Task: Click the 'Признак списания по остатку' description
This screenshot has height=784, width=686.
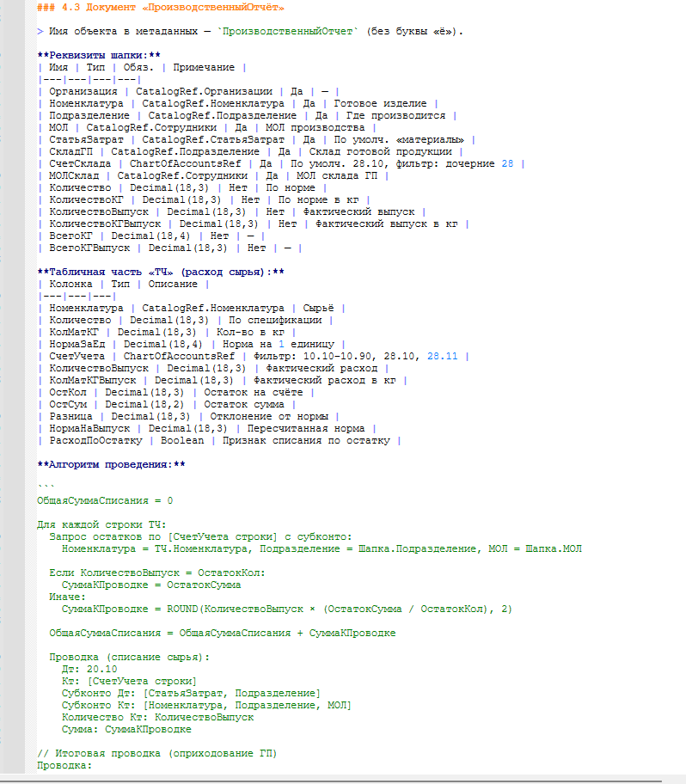Action: 306,440
